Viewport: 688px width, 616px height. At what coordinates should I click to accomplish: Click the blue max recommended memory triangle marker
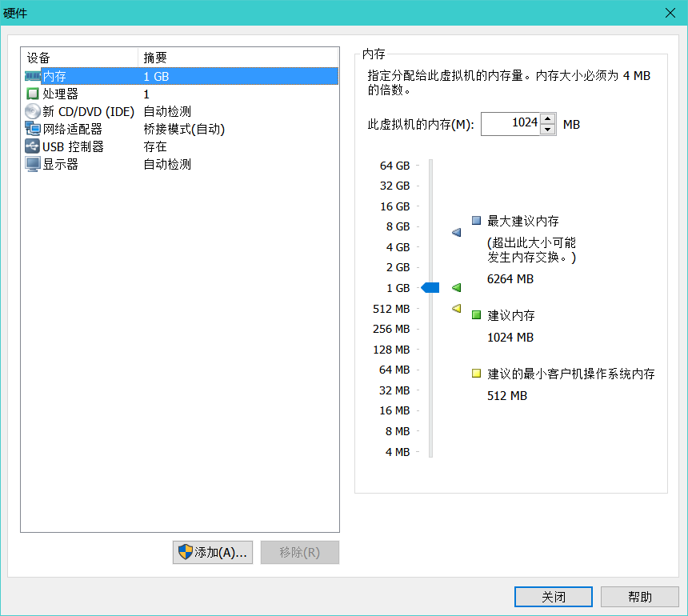coord(456,232)
